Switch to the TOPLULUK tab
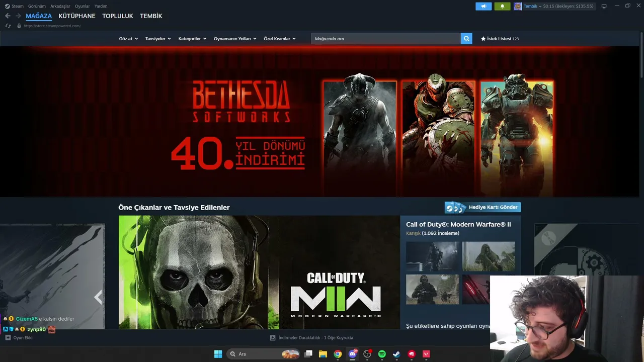Image resolution: width=644 pixels, height=362 pixels. pos(118,16)
